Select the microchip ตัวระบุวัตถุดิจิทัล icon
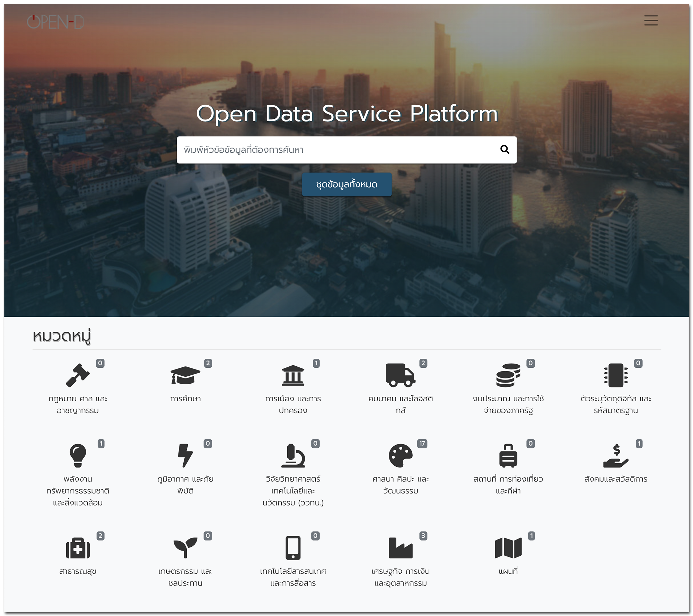Screen dimensions: 693x616 click(616, 375)
